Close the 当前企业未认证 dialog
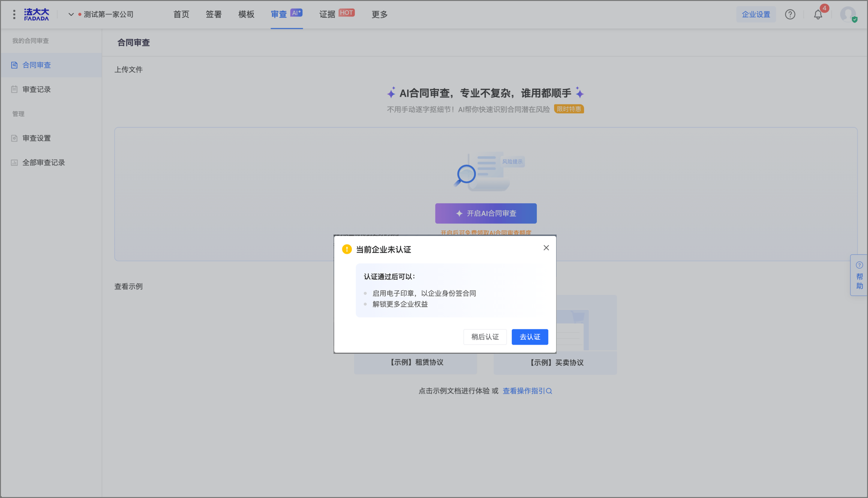The height and width of the screenshot is (498, 868). pyautogui.click(x=546, y=248)
